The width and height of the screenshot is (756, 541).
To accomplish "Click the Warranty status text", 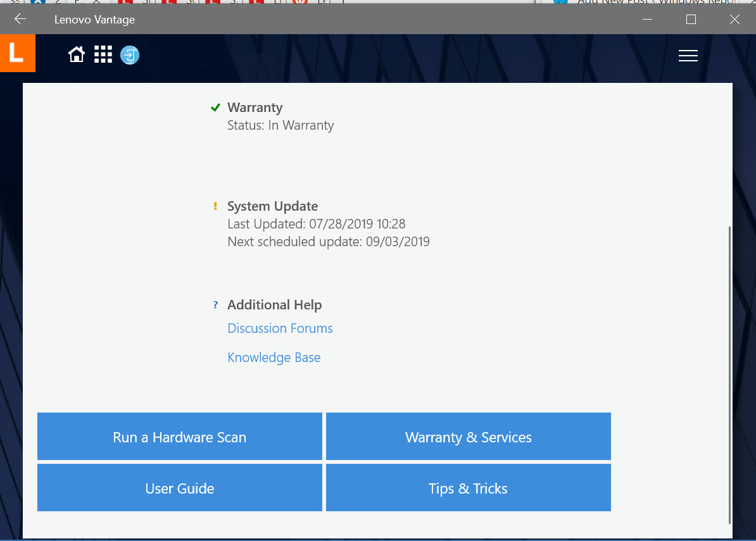I will click(x=280, y=125).
